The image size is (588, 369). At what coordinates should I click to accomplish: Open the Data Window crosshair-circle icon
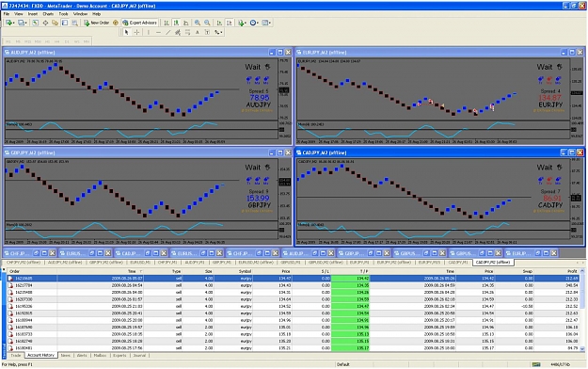(45, 23)
